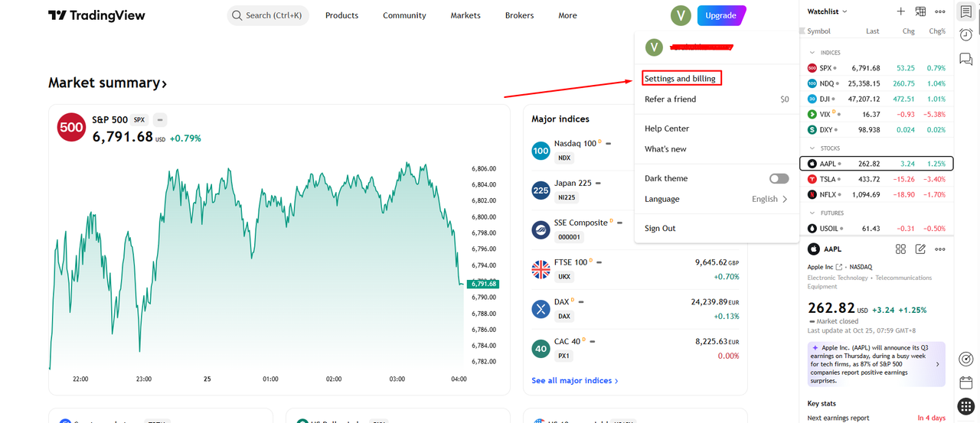Select the DXY row in the watchlist
Image resolution: width=980 pixels, height=423 pixels.
coord(877,130)
